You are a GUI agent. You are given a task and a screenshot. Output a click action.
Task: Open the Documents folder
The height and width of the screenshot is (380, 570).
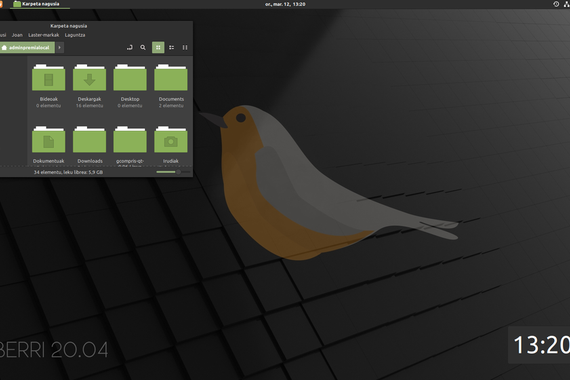171,77
